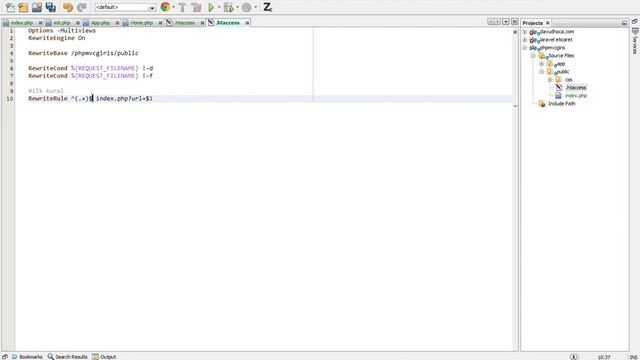Image resolution: width=640 pixels, height=360 pixels.
Task: Expand the laravel eticaret project node
Action: pyautogui.click(x=525, y=40)
